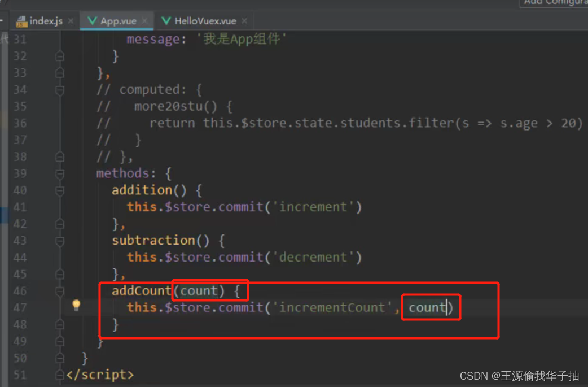Click 'commit' on line 47
The image size is (588, 387).
[241, 308]
